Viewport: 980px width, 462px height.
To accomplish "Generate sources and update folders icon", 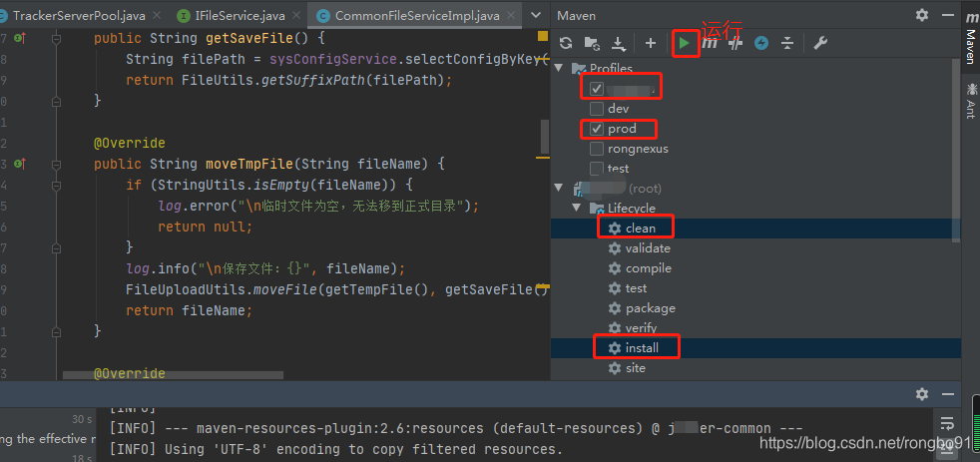I will point(592,43).
